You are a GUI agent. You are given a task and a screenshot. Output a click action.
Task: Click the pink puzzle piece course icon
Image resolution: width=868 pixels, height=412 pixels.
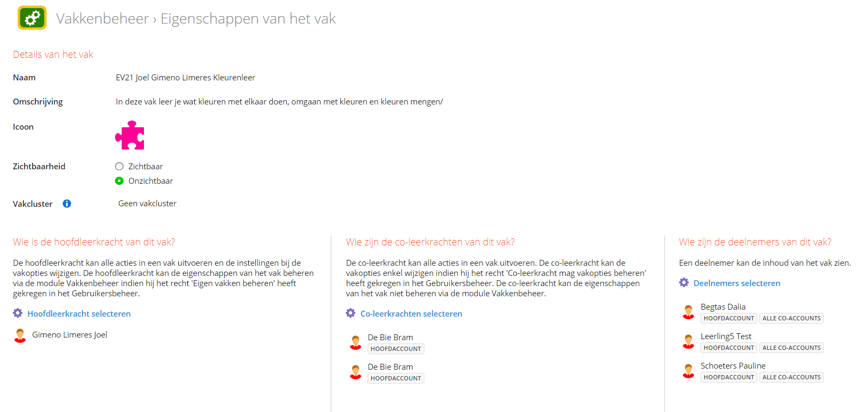(130, 135)
